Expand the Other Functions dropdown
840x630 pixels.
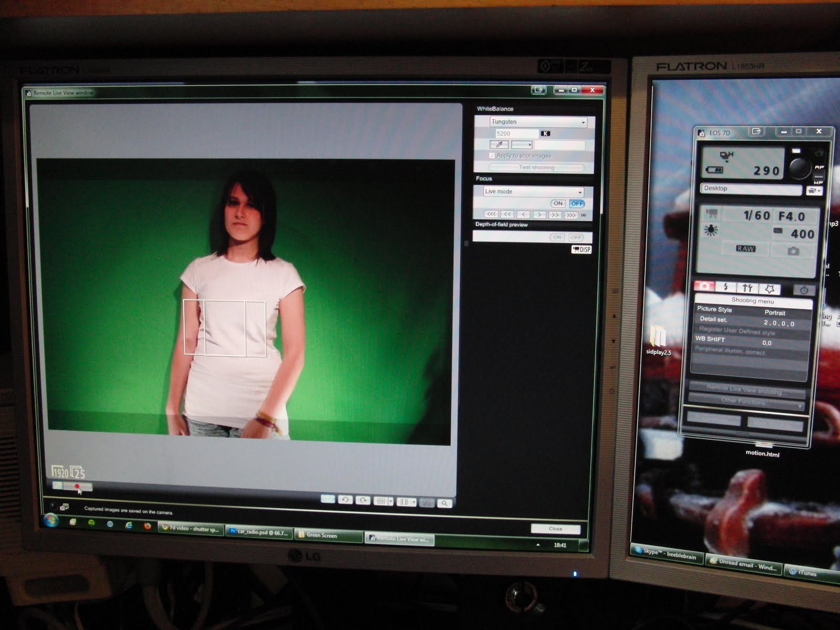coord(745,401)
